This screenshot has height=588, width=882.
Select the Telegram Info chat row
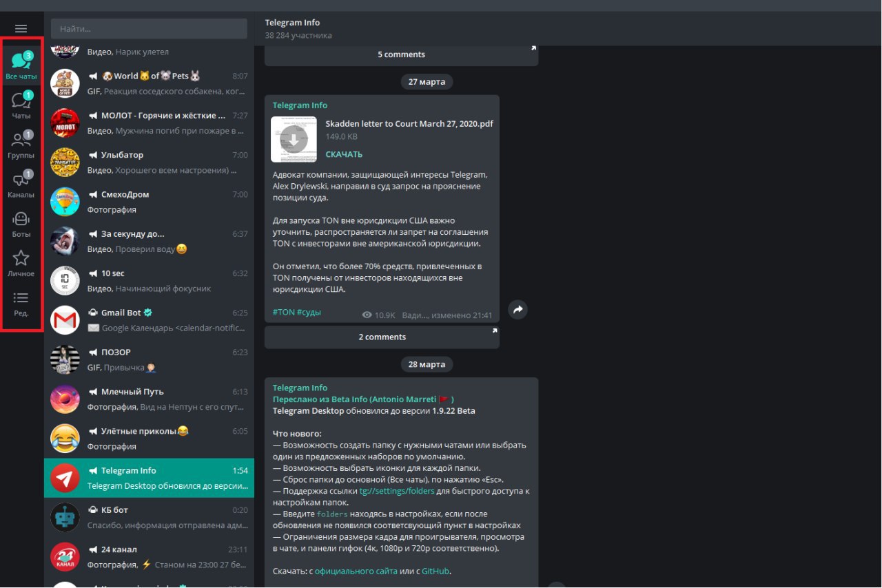(149, 478)
